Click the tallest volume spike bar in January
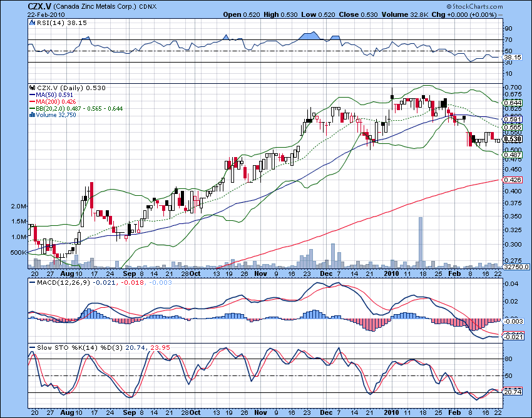The width and height of the screenshot is (532, 418). tap(421, 243)
